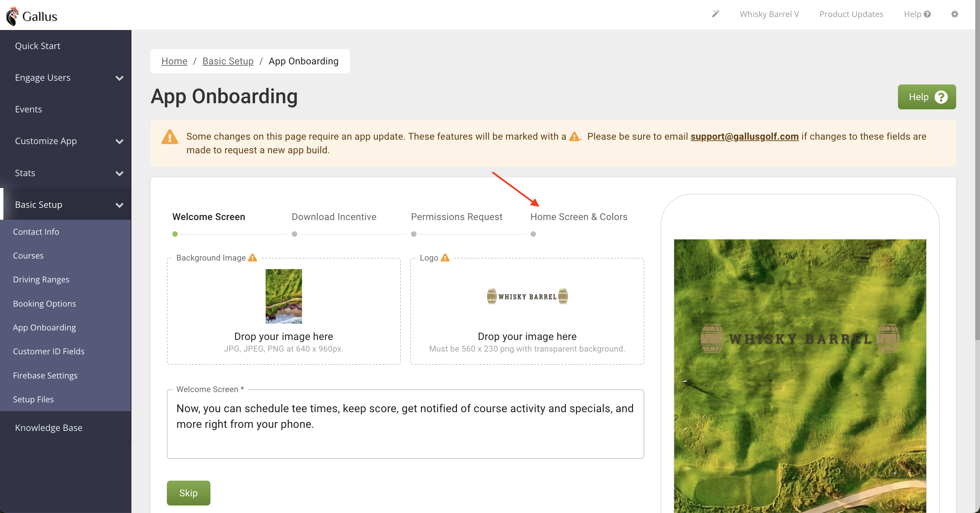Open Customer ID Fields in sidebar
The width and height of the screenshot is (980, 513).
65,351
